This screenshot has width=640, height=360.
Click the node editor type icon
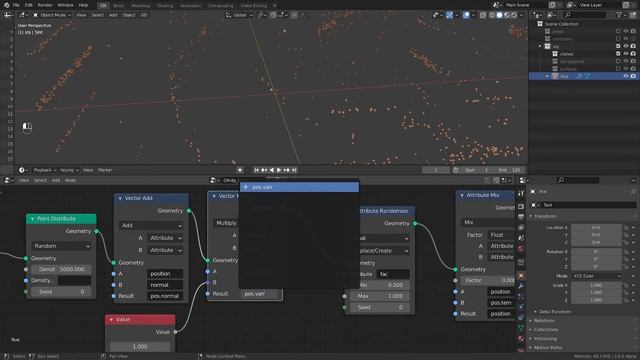(x=8, y=180)
